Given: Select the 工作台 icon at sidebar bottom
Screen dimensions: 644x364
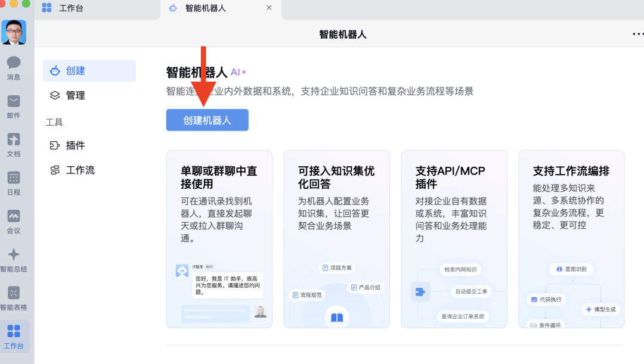Looking at the screenshot, I should [14, 335].
